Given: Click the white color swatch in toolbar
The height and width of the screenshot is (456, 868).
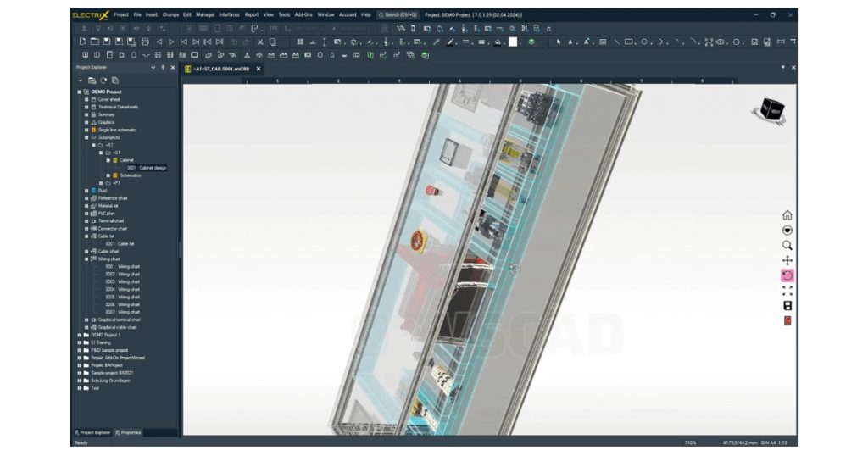Looking at the screenshot, I should click(514, 42).
